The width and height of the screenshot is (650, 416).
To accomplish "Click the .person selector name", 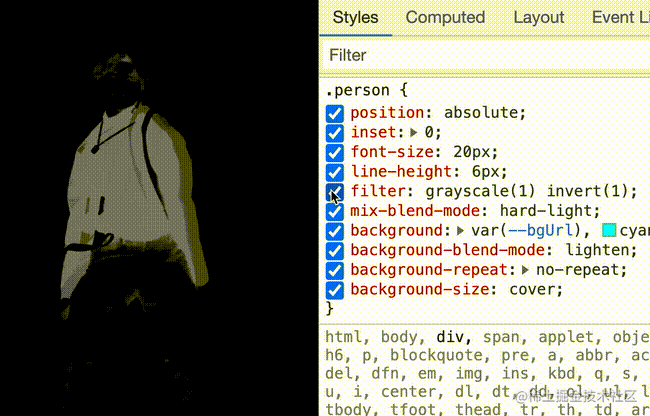I will click(361, 92).
